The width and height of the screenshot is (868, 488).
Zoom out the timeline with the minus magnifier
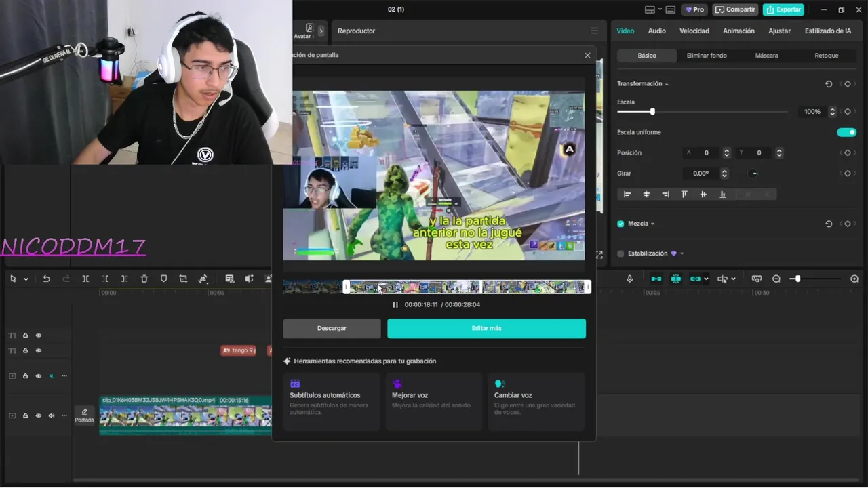tap(776, 279)
